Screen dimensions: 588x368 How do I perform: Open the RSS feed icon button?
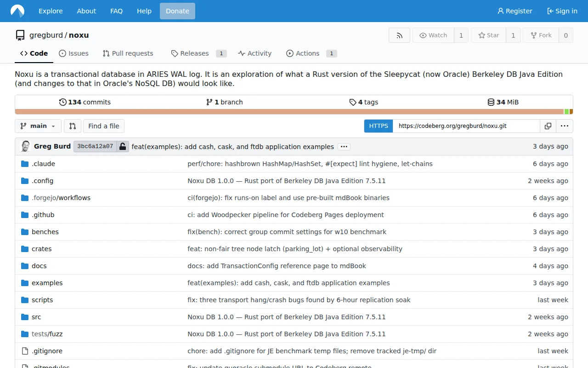(x=399, y=35)
